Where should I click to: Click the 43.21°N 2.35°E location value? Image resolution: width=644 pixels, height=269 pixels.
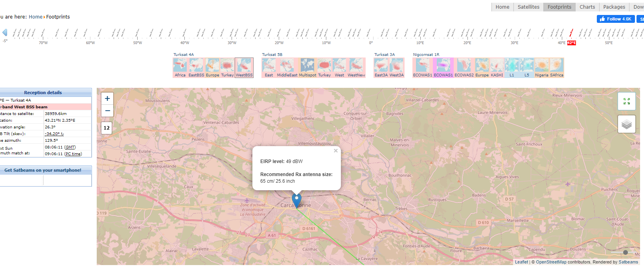60,121
